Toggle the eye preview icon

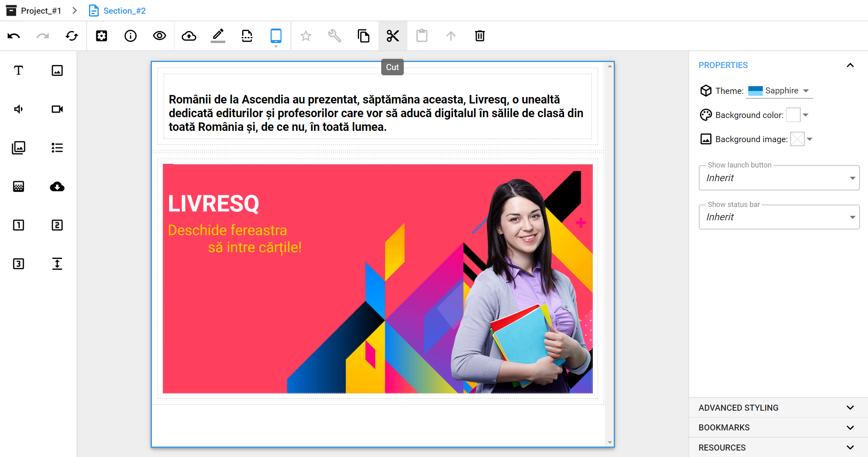point(160,36)
